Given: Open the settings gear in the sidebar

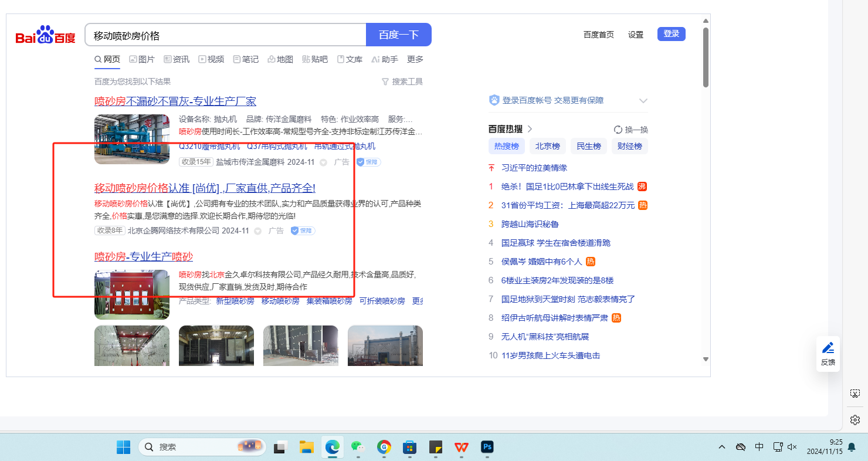Looking at the screenshot, I should 855,420.
